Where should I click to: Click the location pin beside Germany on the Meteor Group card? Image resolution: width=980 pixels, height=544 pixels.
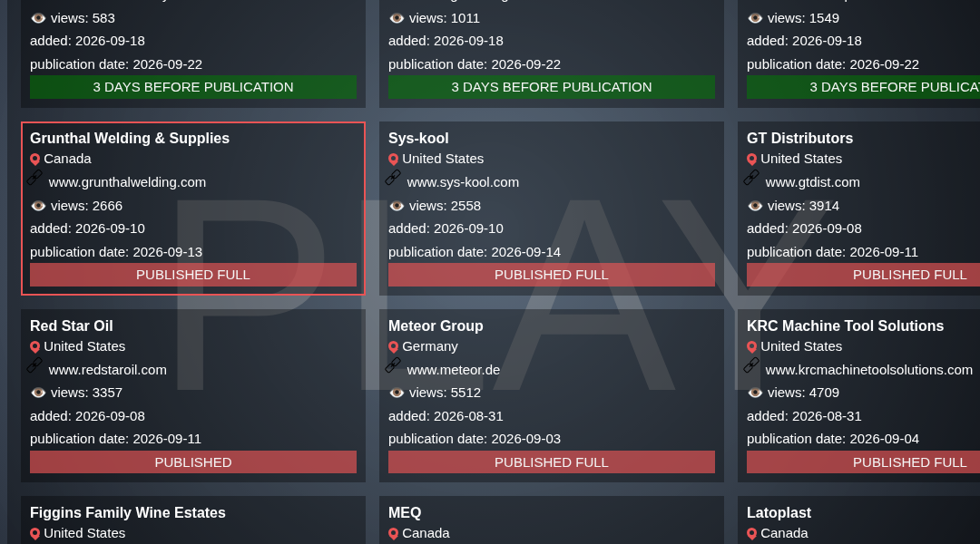(393, 346)
